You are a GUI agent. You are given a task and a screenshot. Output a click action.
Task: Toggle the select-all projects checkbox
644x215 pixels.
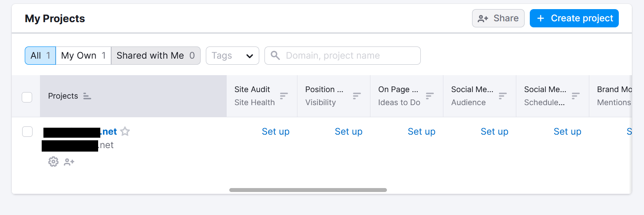(27, 97)
